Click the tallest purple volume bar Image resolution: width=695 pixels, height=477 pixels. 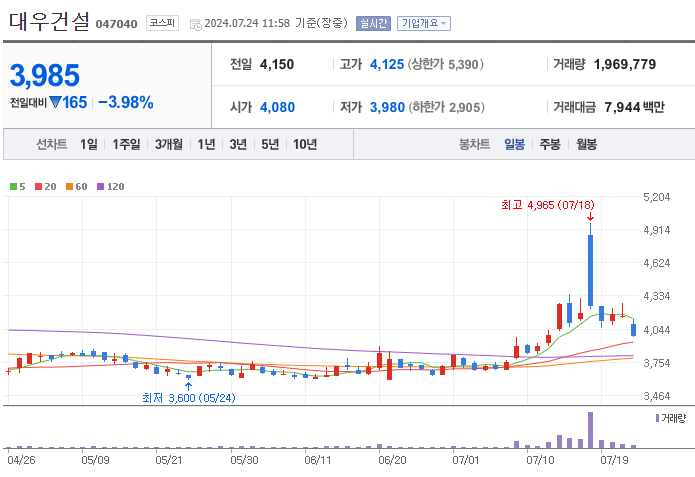click(590, 430)
